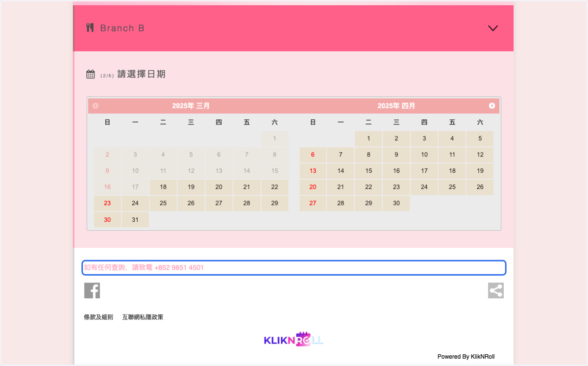Choose Sunday March 23
Viewport: 588px width, 366px height.
pos(107,203)
